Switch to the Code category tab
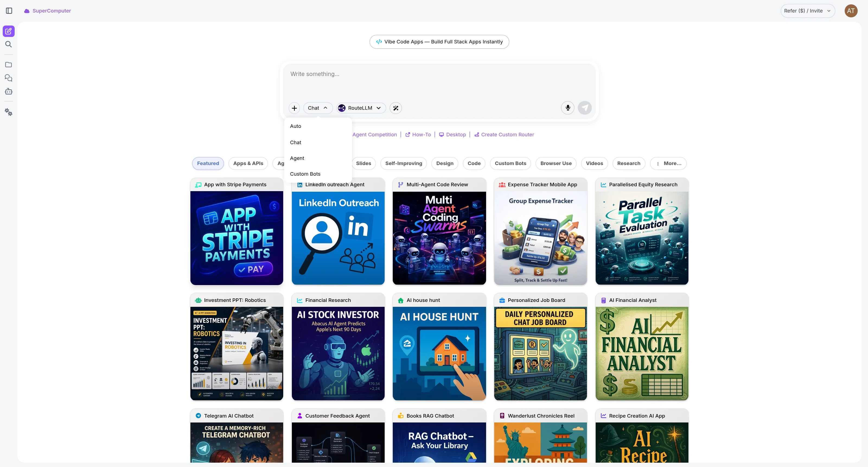Viewport: 868px width, 467px height. tap(474, 163)
